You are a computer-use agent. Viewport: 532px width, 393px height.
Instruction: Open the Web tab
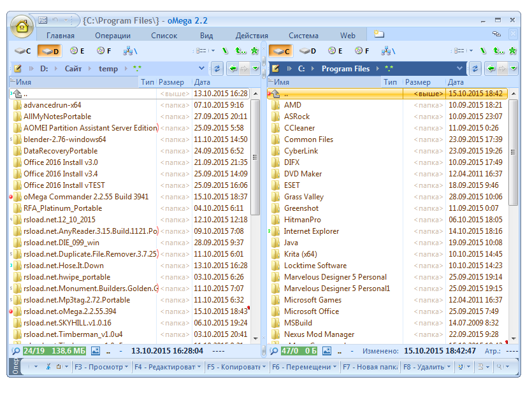point(348,36)
